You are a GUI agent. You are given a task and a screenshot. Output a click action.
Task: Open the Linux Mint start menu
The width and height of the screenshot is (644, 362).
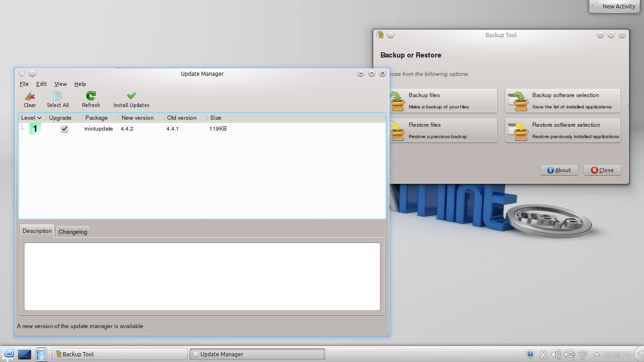click(x=8, y=354)
